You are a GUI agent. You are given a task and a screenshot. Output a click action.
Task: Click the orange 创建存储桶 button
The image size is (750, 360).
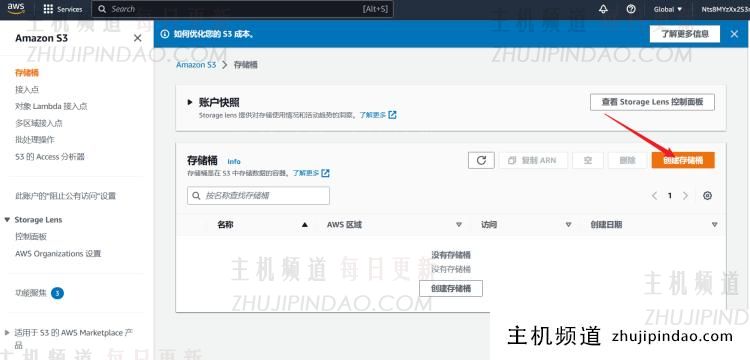[x=683, y=161]
